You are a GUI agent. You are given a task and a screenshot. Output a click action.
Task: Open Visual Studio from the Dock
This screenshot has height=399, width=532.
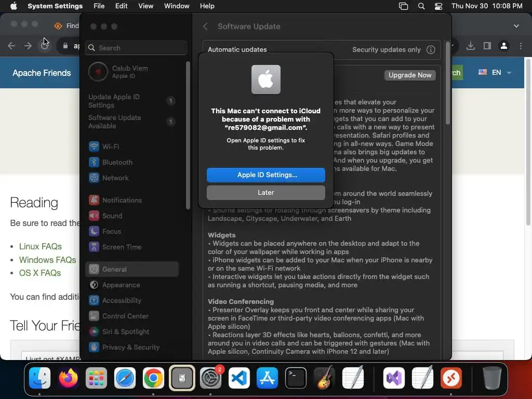(394, 378)
